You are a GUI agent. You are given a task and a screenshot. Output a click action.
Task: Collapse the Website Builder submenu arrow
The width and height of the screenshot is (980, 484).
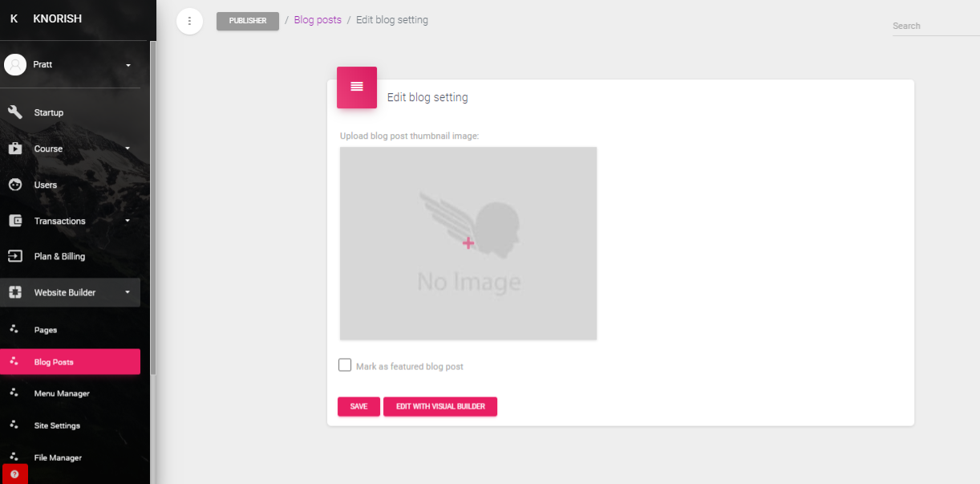point(128,292)
